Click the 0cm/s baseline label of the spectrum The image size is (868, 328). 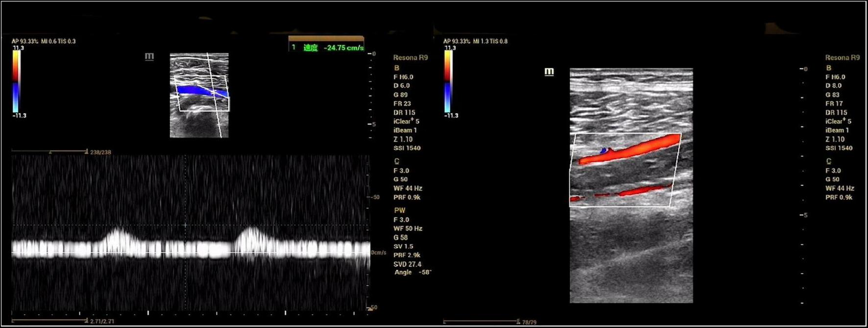coord(378,252)
